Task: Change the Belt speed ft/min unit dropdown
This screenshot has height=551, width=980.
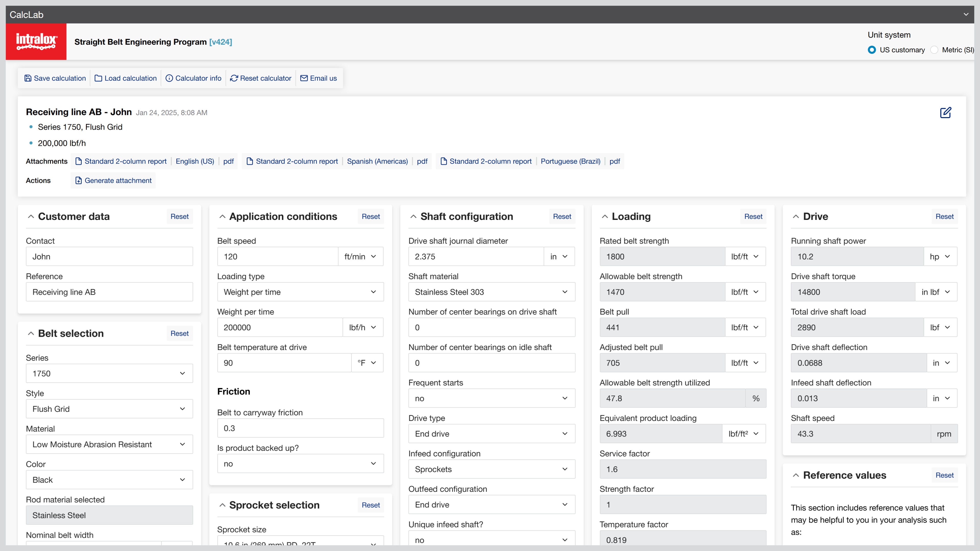Action: point(360,257)
